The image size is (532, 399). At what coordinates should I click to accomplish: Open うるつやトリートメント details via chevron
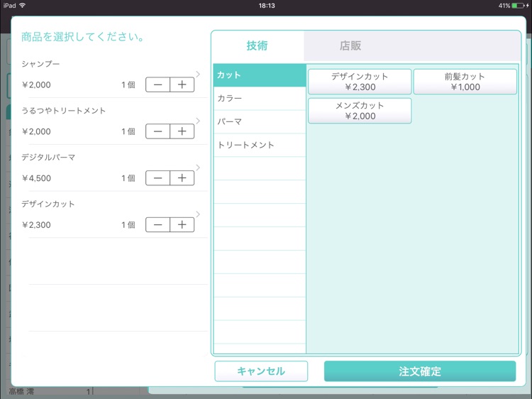tap(198, 121)
